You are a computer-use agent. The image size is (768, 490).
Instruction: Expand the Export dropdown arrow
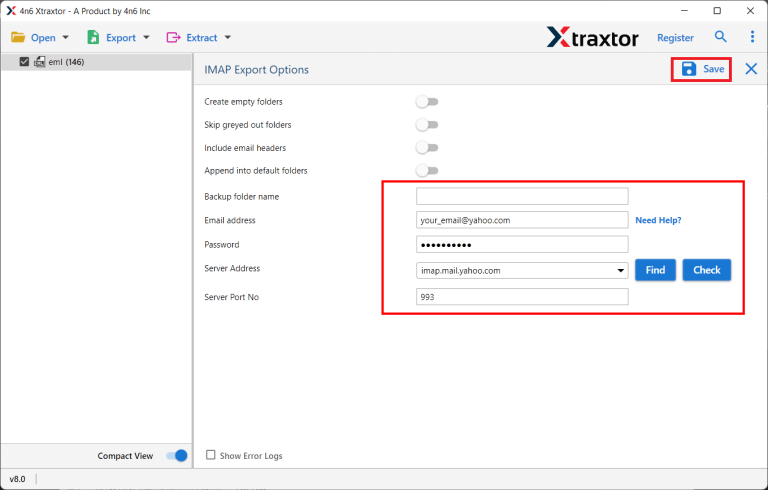pos(146,38)
